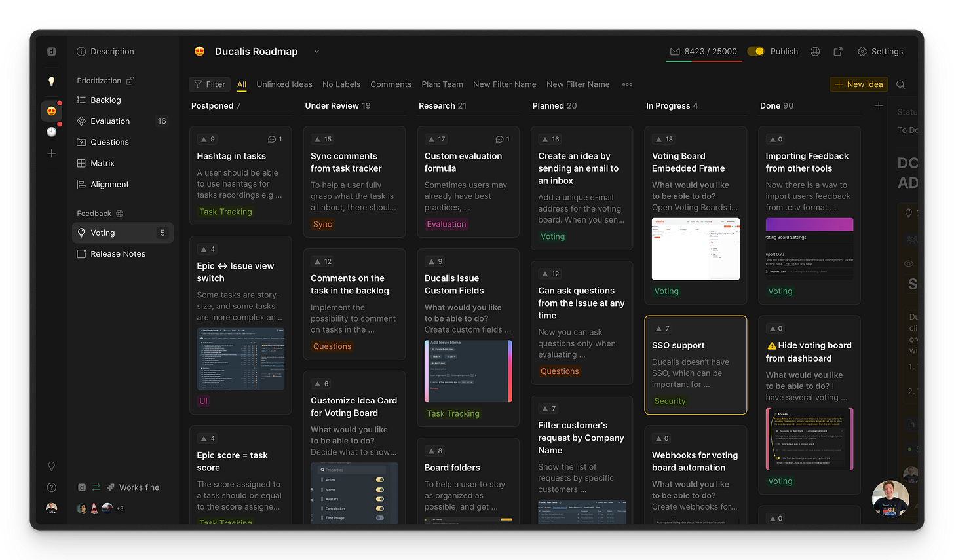Switch to Unlinked Ideas tab

tap(284, 84)
